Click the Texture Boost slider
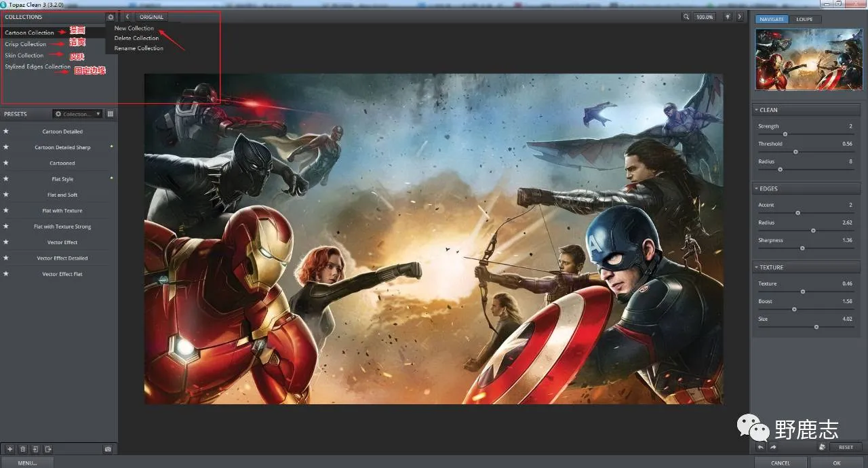The height and width of the screenshot is (468, 868). click(805, 309)
